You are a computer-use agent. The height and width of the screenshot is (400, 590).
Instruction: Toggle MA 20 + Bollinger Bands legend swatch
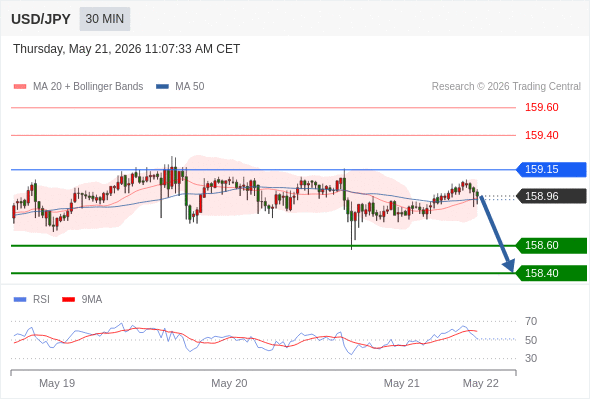(x=20, y=87)
